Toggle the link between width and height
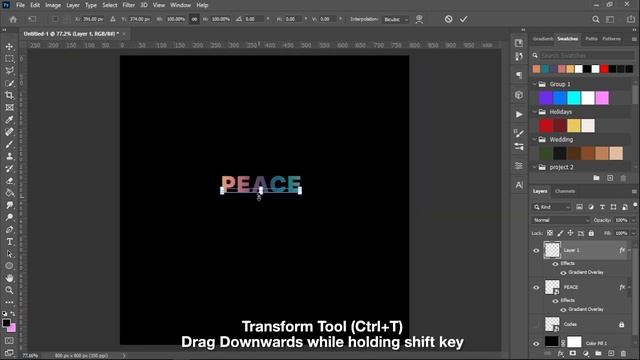This screenshot has width=640, height=360. (x=194, y=19)
